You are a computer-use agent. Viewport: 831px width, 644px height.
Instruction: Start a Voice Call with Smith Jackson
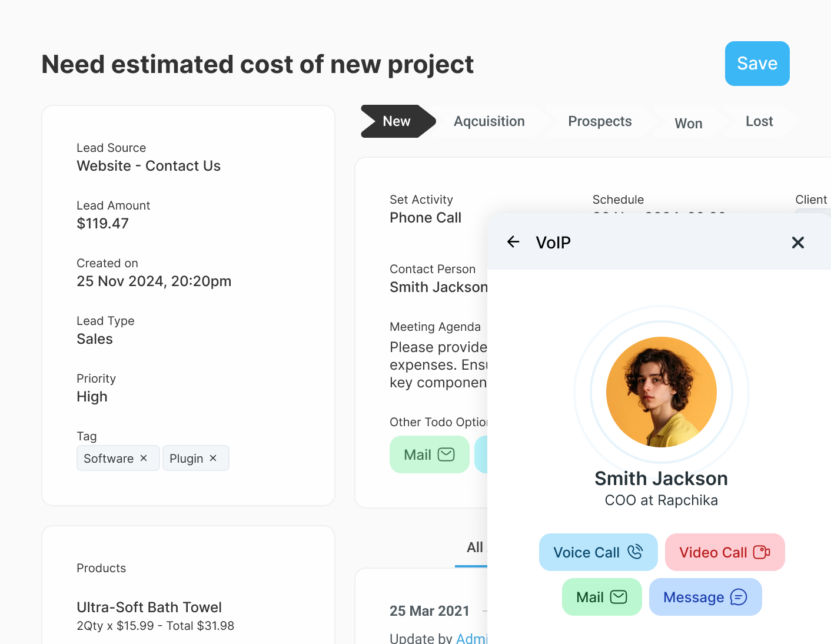598,552
